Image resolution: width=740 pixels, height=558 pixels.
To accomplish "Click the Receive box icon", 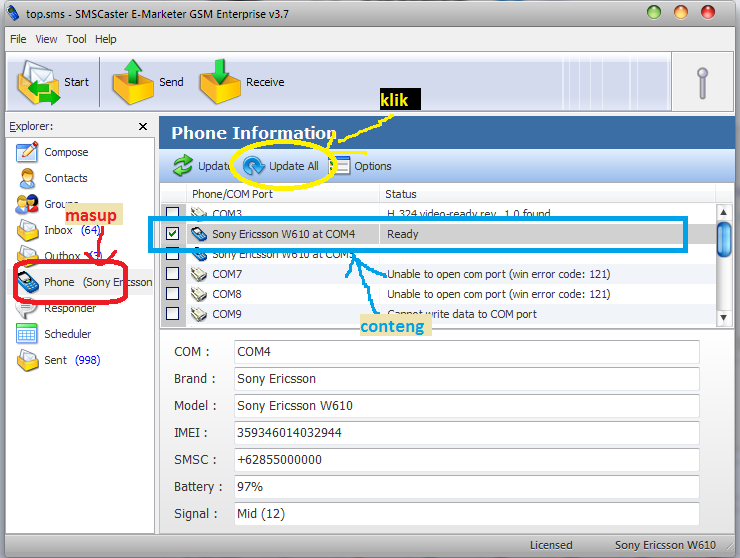I will point(220,82).
